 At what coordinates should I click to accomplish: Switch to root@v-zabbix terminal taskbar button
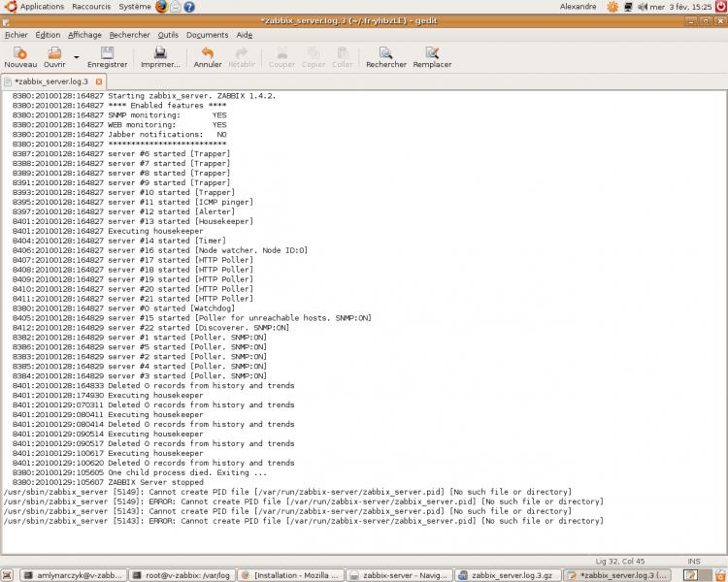tap(182, 574)
